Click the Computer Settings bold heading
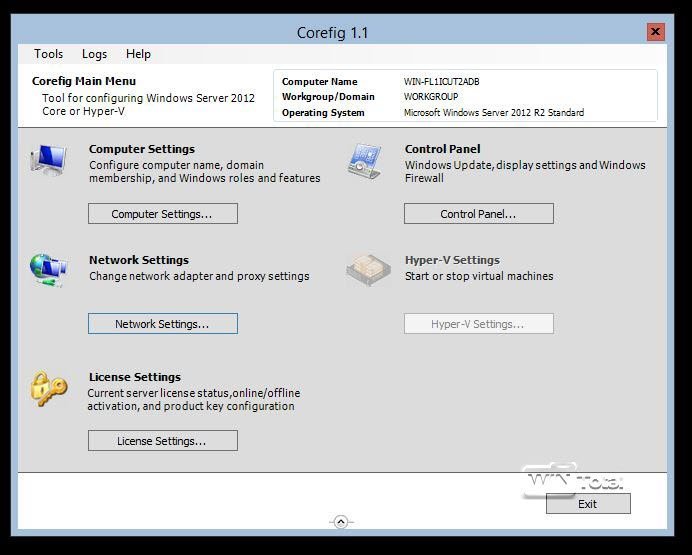The height and width of the screenshot is (555, 692). 142,149
